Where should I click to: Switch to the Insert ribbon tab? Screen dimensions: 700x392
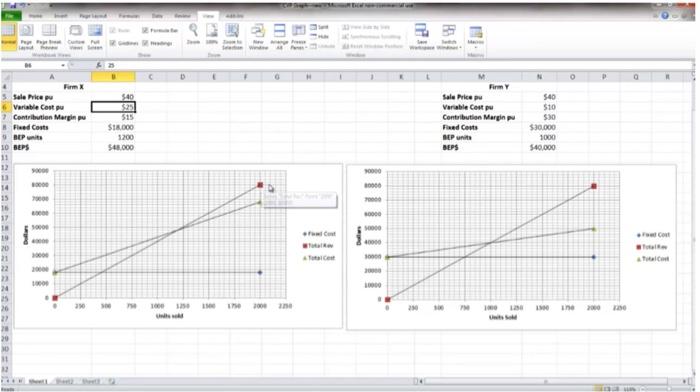point(60,16)
